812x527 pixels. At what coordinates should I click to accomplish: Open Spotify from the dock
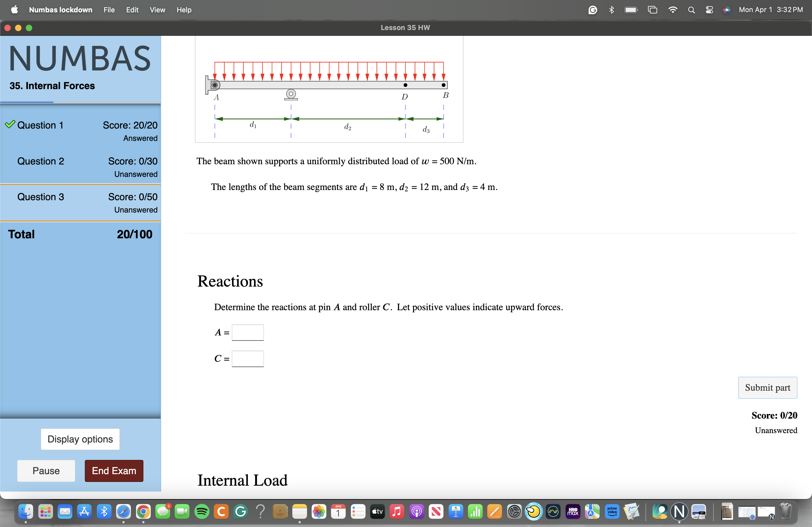202,512
